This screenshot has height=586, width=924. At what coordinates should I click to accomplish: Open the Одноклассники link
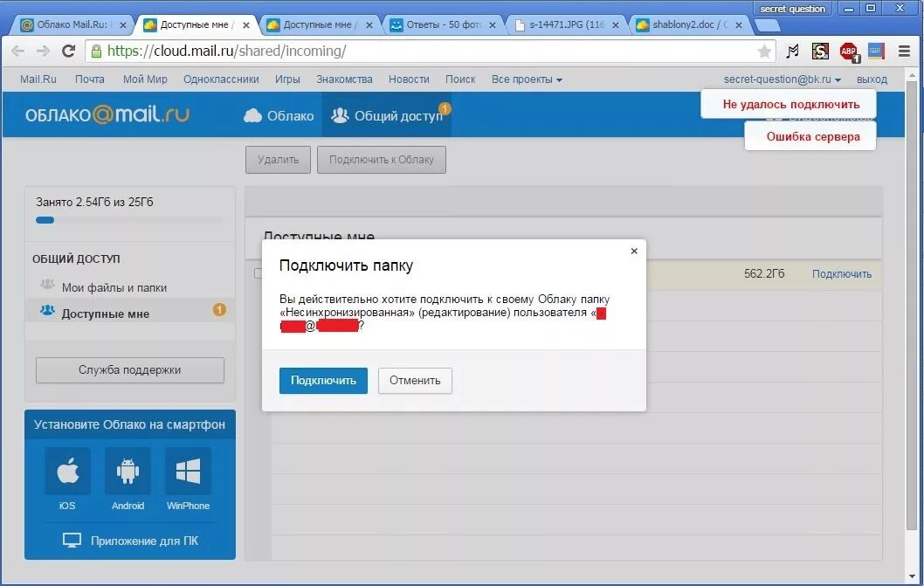point(221,79)
